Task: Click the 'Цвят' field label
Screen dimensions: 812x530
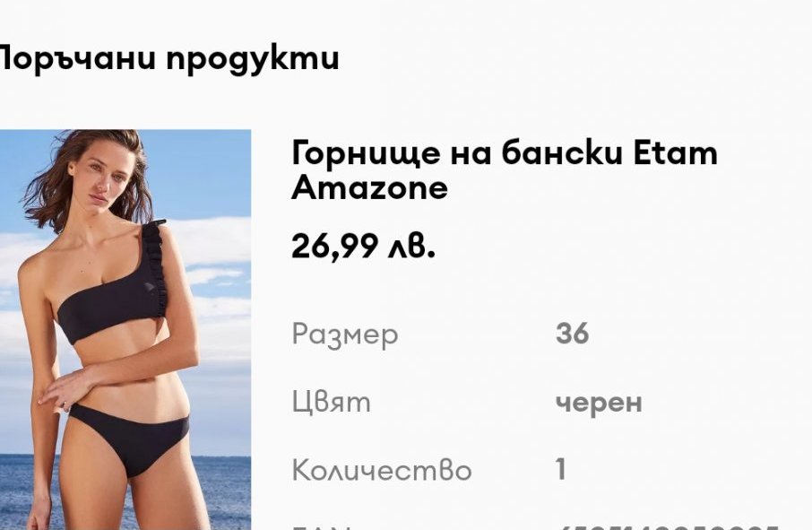Action: pos(332,402)
